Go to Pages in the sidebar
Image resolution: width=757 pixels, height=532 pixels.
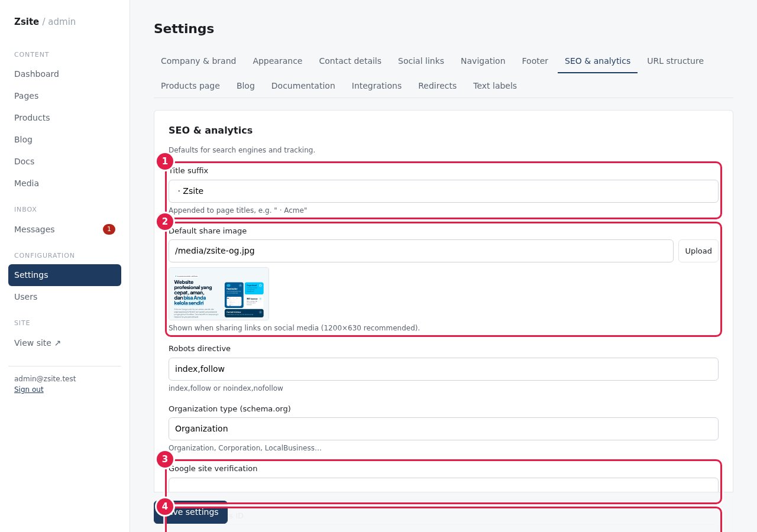[64, 96]
